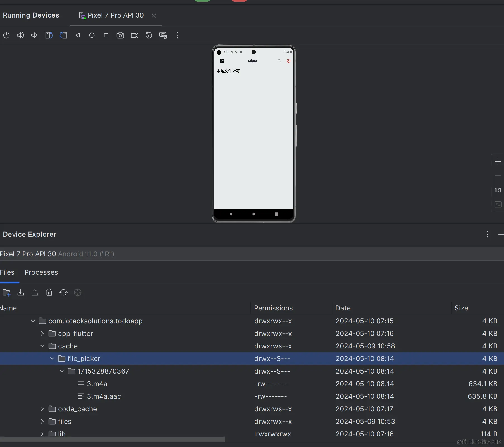
Task: Expand the code_cache folder
Action: pos(42,409)
